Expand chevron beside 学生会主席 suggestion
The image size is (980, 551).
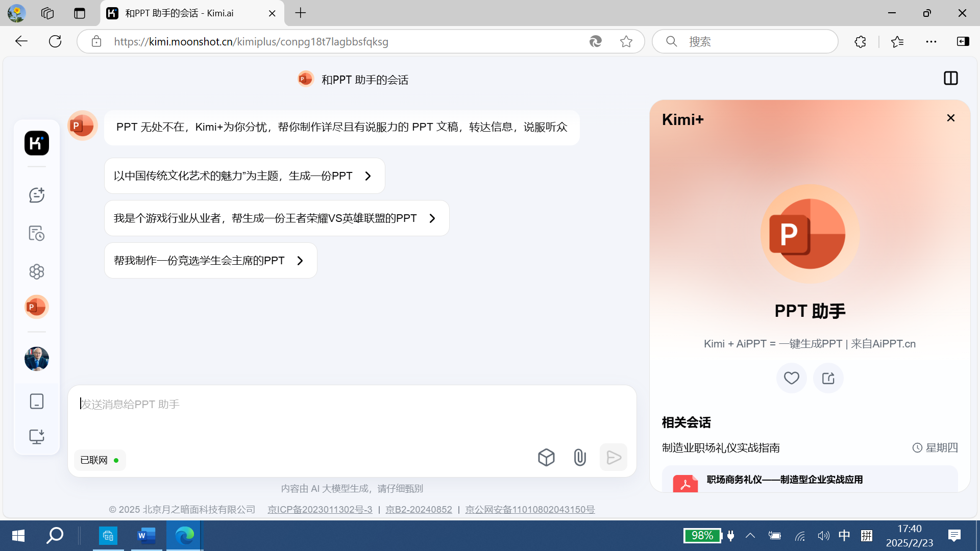(x=300, y=261)
